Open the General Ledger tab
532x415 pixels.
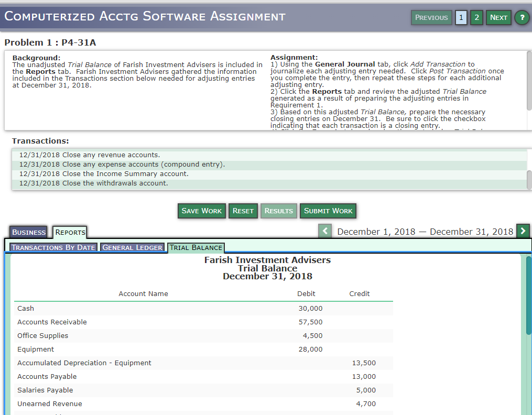(132, 247)
